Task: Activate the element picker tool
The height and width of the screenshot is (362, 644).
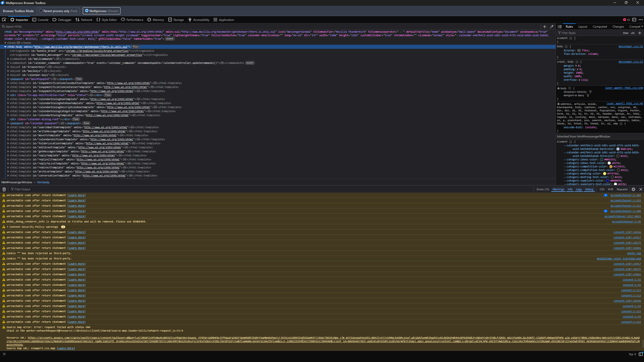Action: (4, 20)
